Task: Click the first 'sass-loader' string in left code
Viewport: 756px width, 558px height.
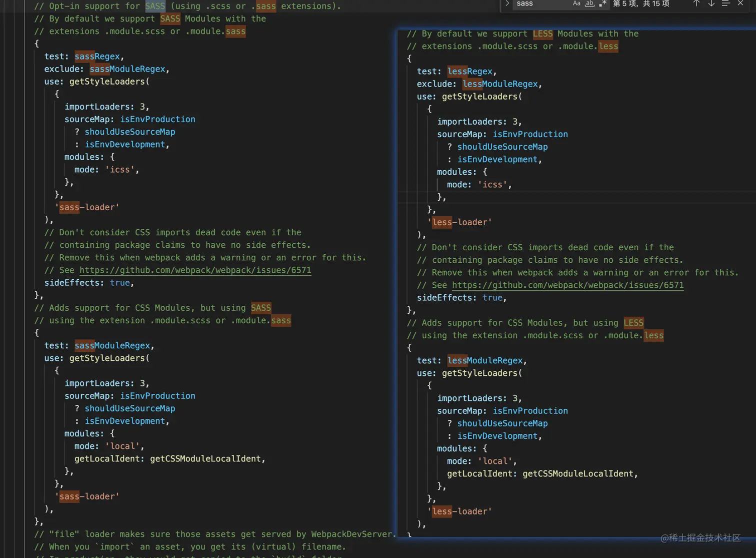Action: tap(87, 207)
